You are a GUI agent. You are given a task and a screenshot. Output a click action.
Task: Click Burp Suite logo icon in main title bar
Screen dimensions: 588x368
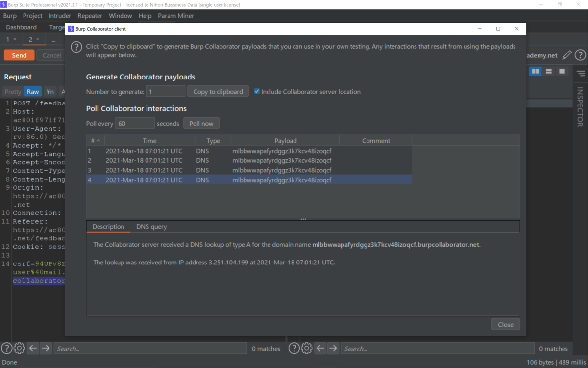(x=4, y=4)
